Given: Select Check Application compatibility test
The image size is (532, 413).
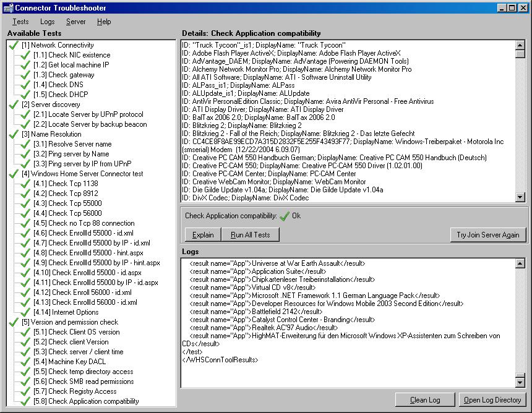Looking at the screenshot, I should pyautogui.click(x=86, y=401).
